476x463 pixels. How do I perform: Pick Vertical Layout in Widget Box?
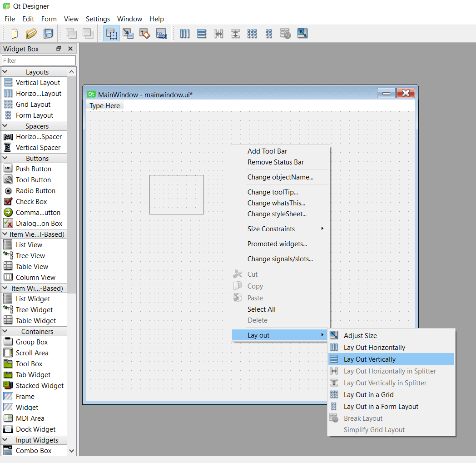(x=34, y=83)
